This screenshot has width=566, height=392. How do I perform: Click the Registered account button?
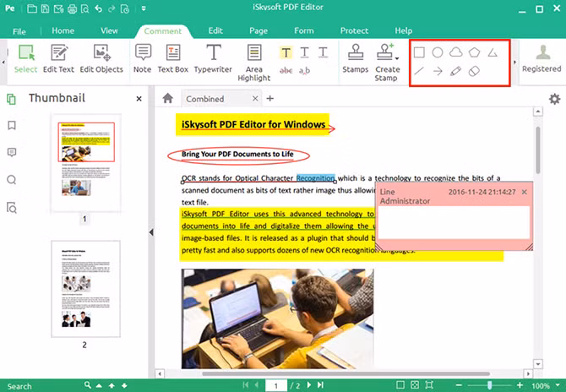(541, 59)
